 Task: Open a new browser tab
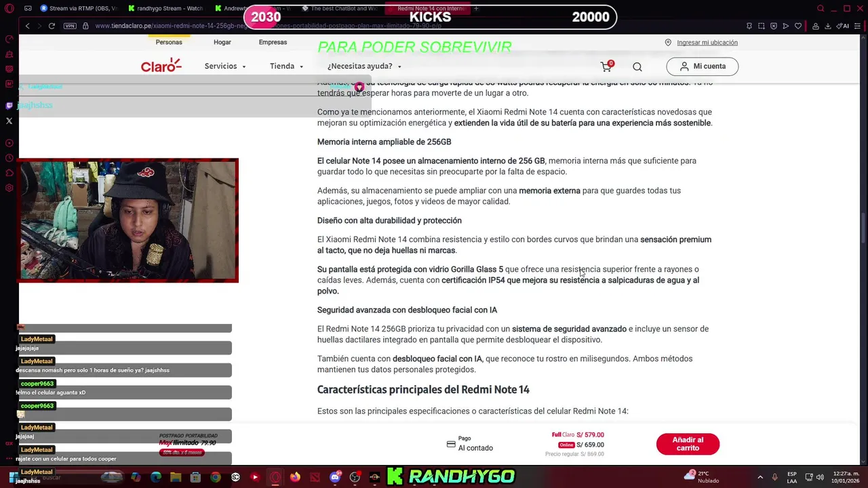(x=476, y=9)
